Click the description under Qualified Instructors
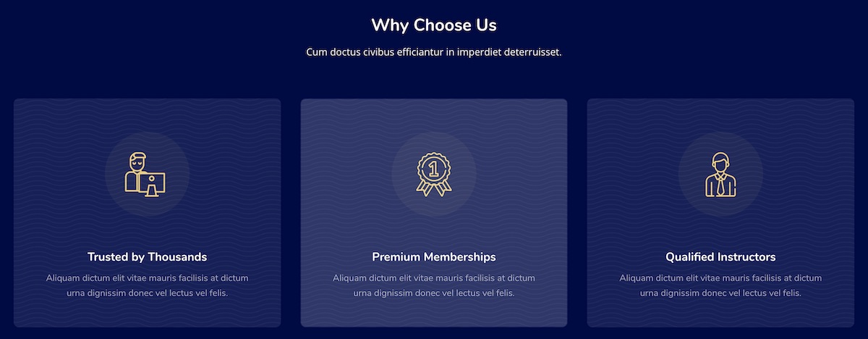868x339 pixels. [720, 285]
